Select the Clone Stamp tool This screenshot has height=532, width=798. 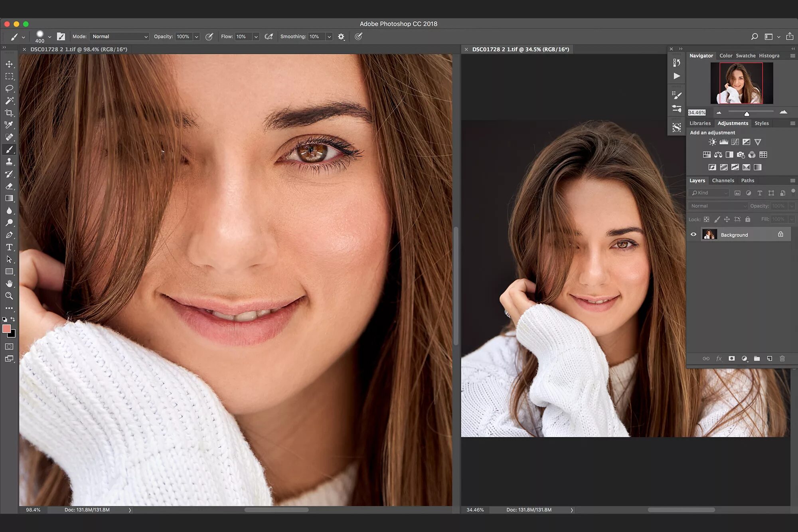pyautogui.click(x=9, y=162)
